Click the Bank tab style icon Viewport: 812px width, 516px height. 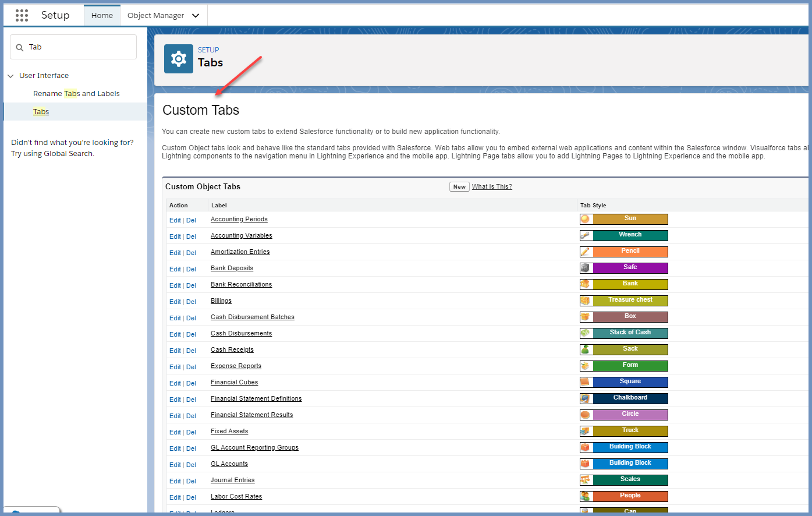click(x=586, y=284)
